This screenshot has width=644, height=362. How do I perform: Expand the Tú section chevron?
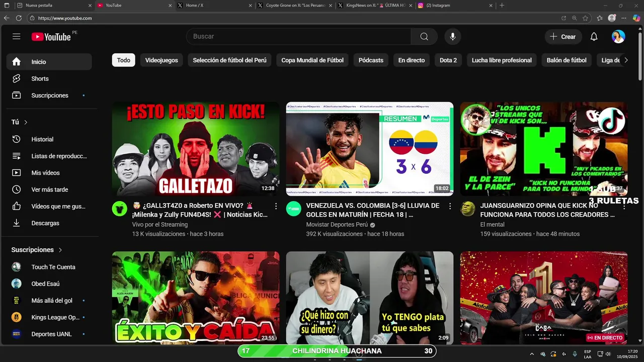(26, 122)
